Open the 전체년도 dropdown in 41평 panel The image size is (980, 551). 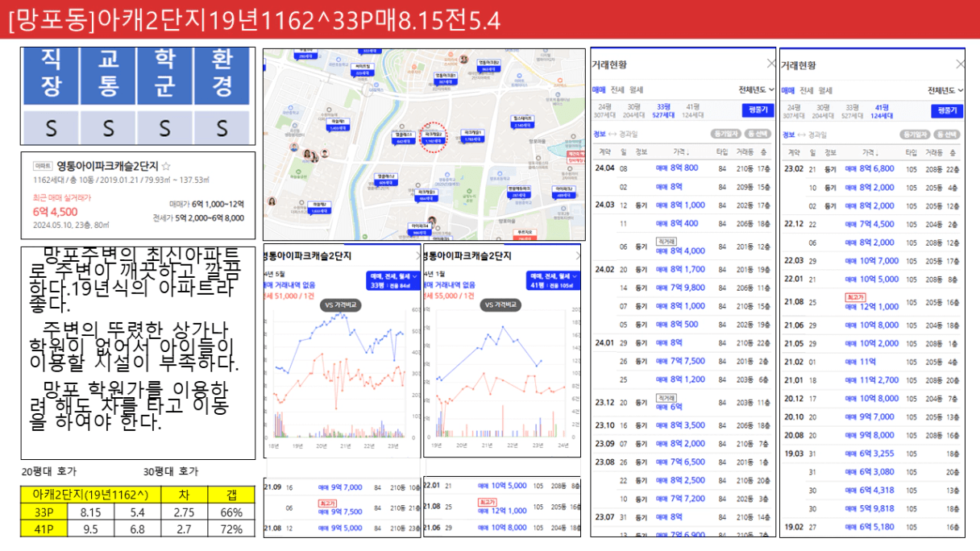[945, 90]
